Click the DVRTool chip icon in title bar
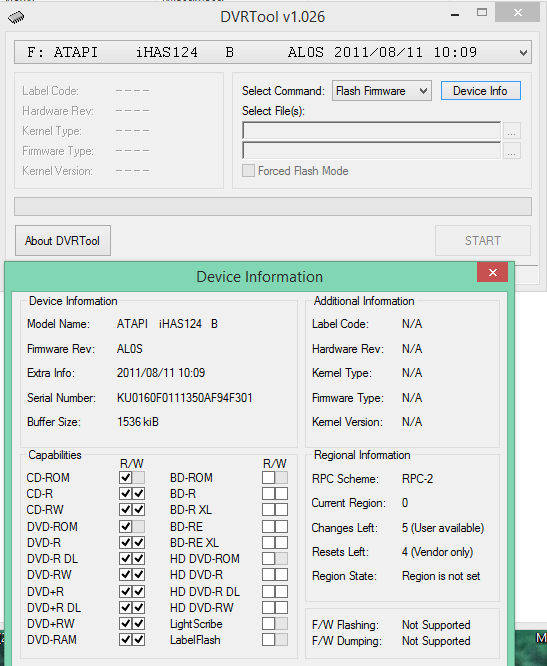 [x=16, y=17]
